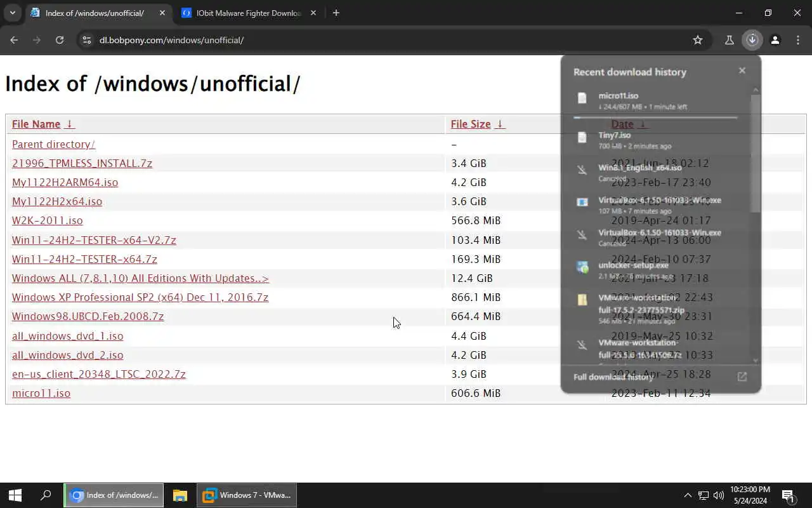812x508 pixels.
Task: Close the Index of /windows/unofficial/ tab
Action: tap(162, 13)
